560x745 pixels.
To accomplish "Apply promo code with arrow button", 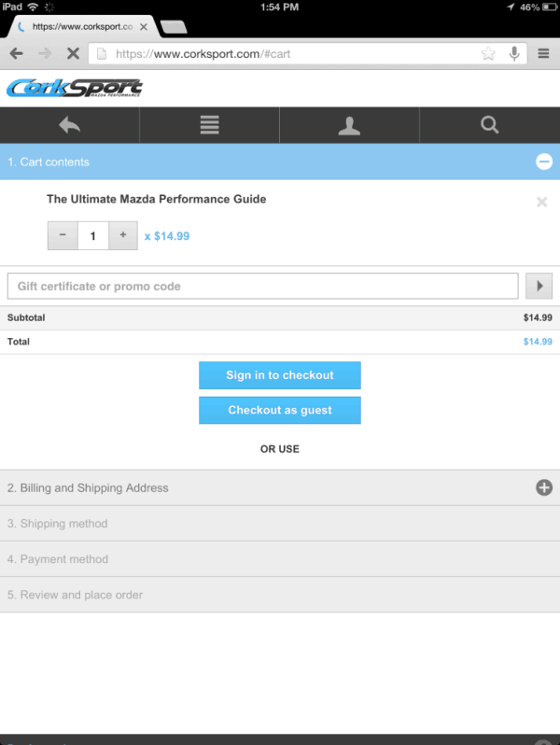I will point(539,286).
